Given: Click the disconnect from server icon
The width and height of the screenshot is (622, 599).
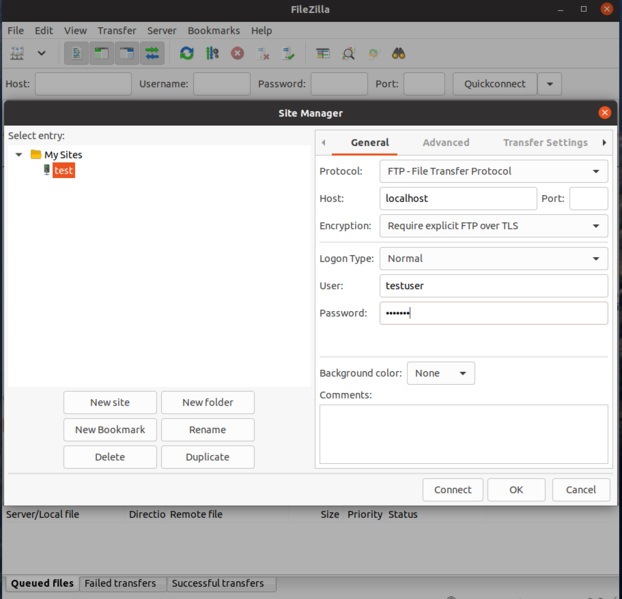Looking at the screenshot, I should point(263,53).
